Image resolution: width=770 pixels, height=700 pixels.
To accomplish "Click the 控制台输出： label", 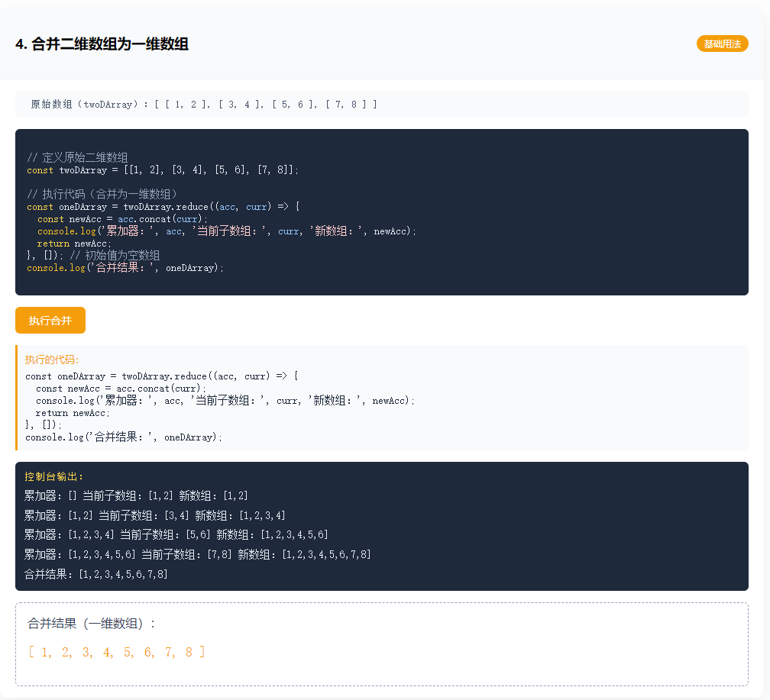I will [54, 476].
